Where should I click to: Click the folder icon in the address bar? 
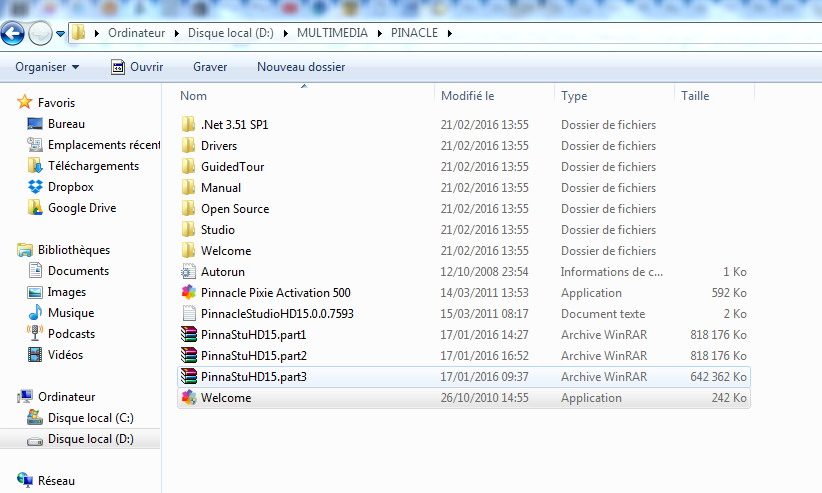point(79,33)
